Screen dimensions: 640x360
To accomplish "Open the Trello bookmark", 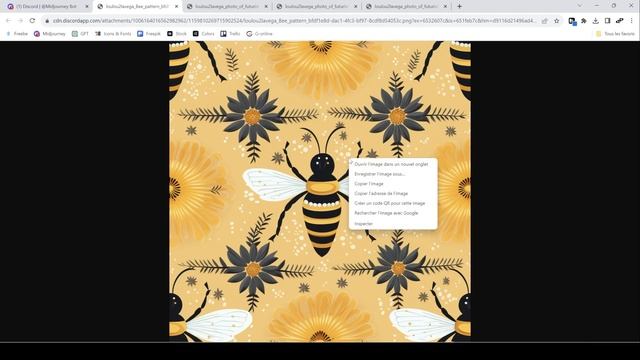I will (x=230, y=34).
